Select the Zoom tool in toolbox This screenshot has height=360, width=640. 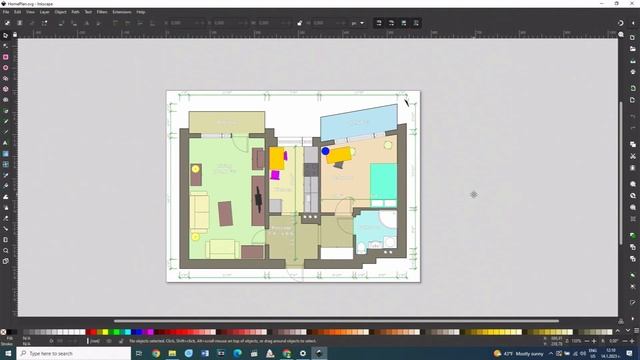tap(5, 251)
